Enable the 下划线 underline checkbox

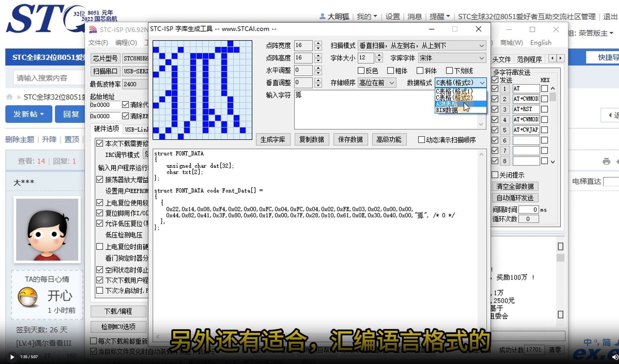[449, 71]
